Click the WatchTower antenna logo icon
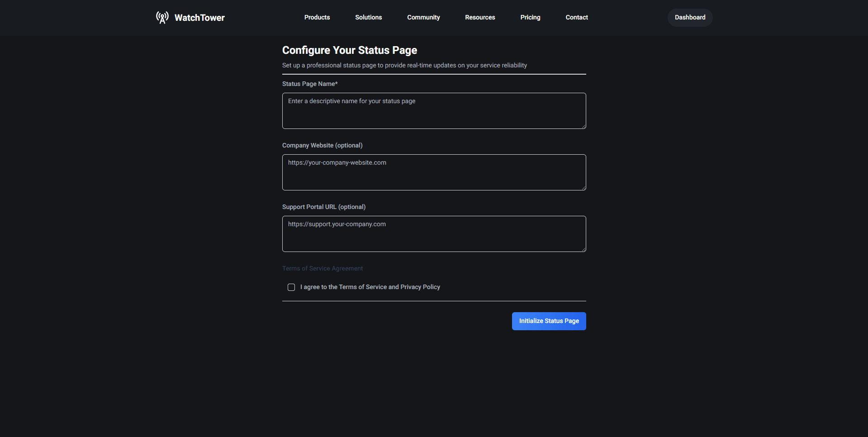868x437 pixels. tap(162, 17)
